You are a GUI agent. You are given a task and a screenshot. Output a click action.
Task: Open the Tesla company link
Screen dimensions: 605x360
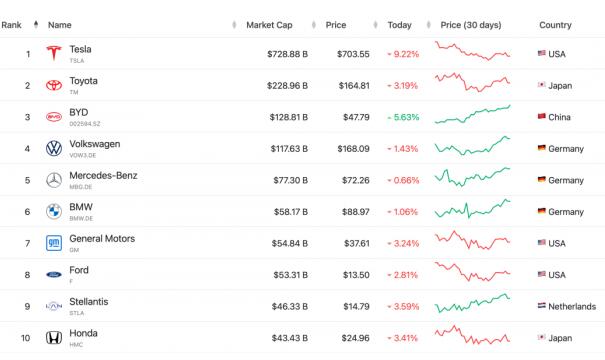[80, 49]
